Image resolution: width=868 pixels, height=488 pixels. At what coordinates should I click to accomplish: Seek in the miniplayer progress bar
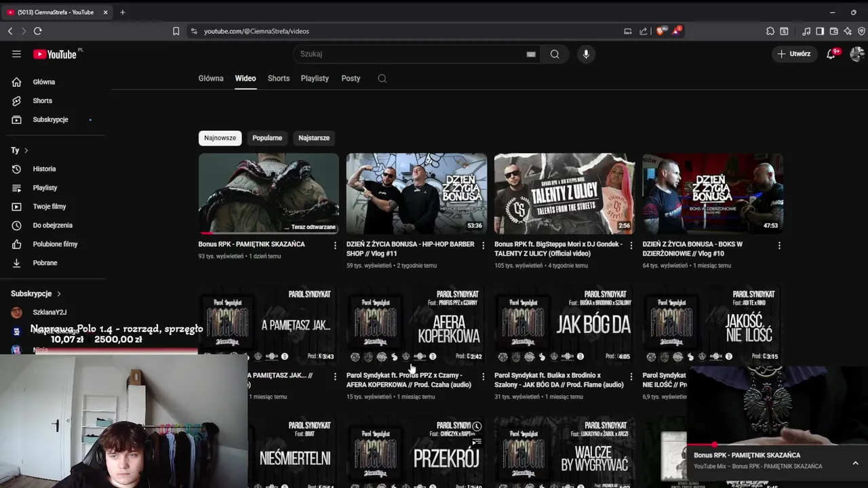point(777,446)
